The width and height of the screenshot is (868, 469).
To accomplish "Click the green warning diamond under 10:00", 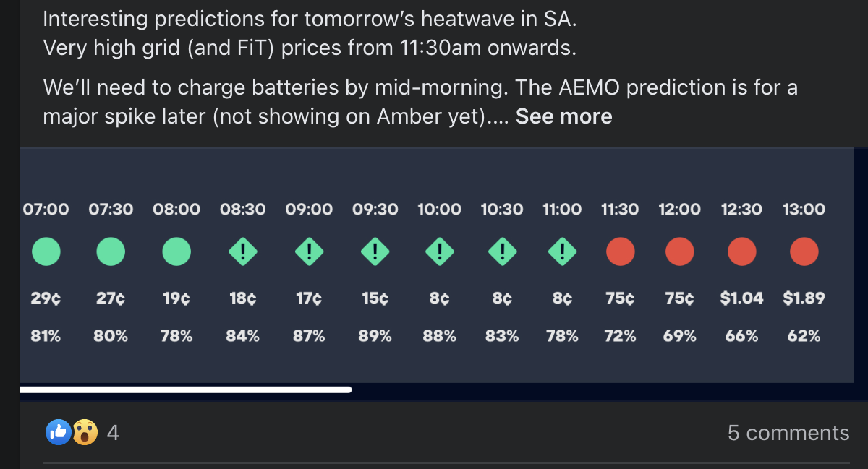I will [439, 252].
